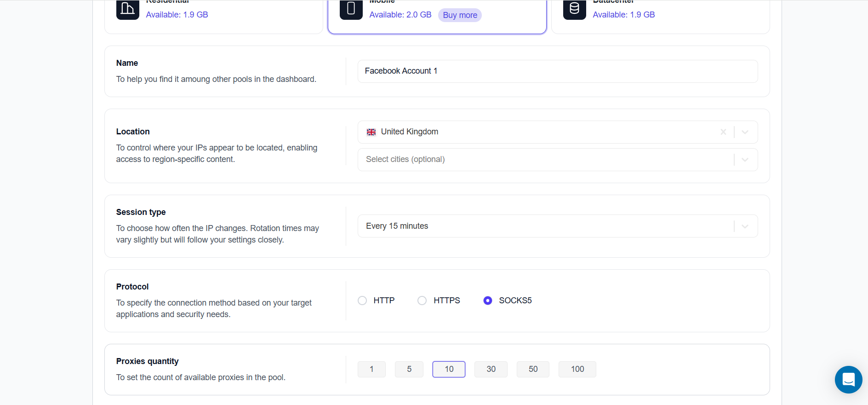
Task: Click the Select cities (optional) field
Action: tap(558, 160)
